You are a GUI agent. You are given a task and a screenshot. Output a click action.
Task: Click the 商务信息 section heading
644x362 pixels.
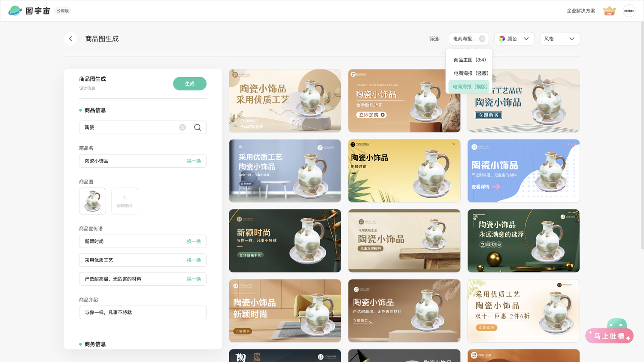coord(95,344)
